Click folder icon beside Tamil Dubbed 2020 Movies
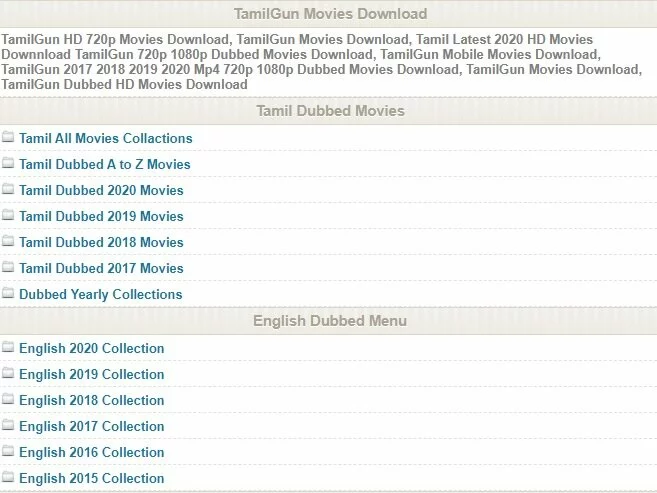The image size is (657, 493). pos(8,188)
